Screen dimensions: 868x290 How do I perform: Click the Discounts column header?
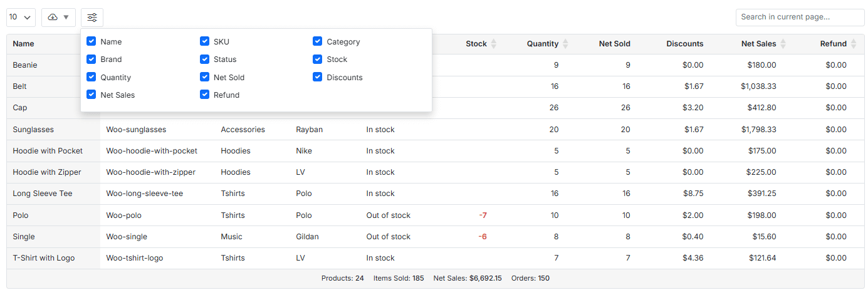click(x=684, y=44)
